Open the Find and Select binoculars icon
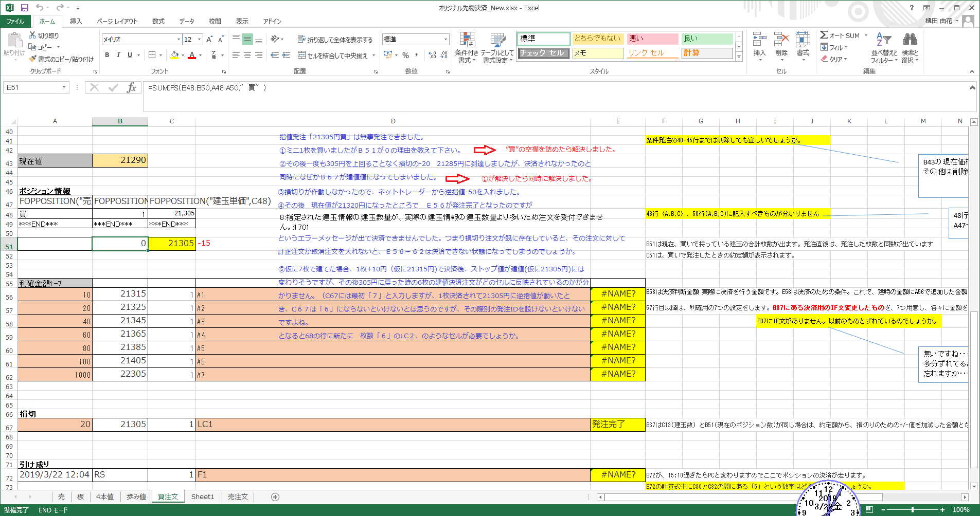The width and height of the screenshot is (980, 516). (x=910, y=40)
